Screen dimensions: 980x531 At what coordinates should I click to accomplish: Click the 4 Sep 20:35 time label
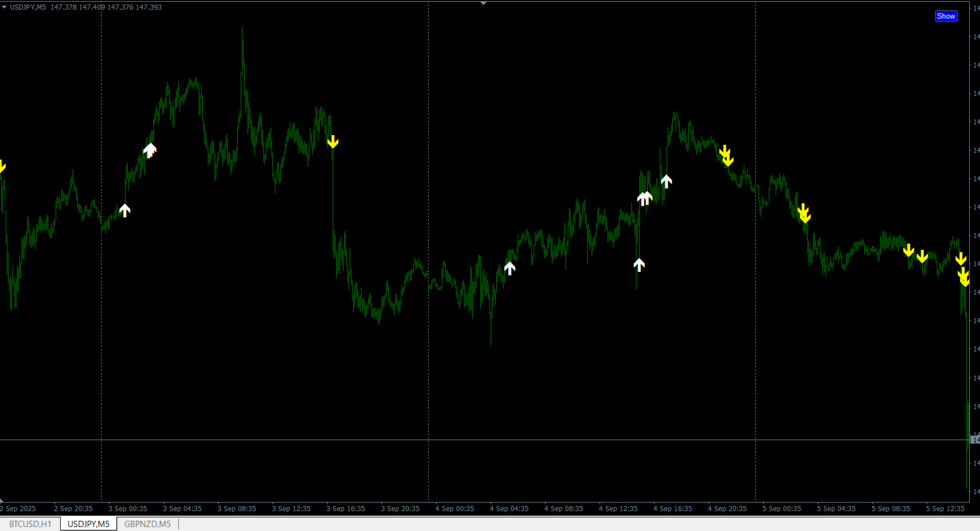pos(727,509)
